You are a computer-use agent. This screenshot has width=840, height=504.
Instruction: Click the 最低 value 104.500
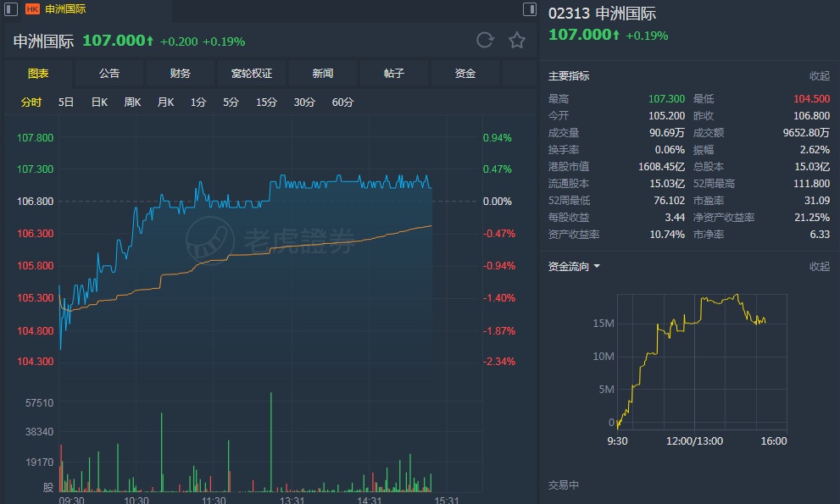tap(812, 98)
